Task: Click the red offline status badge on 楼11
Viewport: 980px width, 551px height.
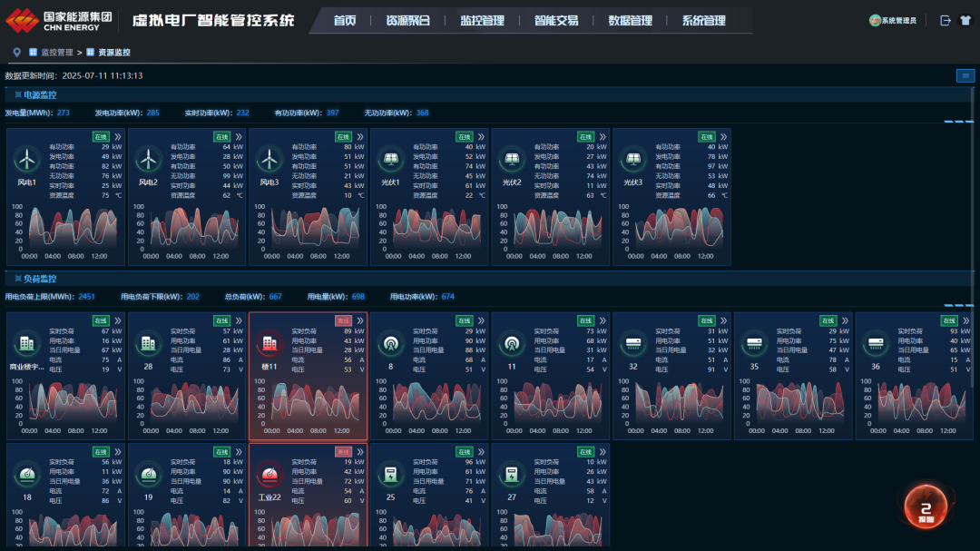Action: [343, 321]
